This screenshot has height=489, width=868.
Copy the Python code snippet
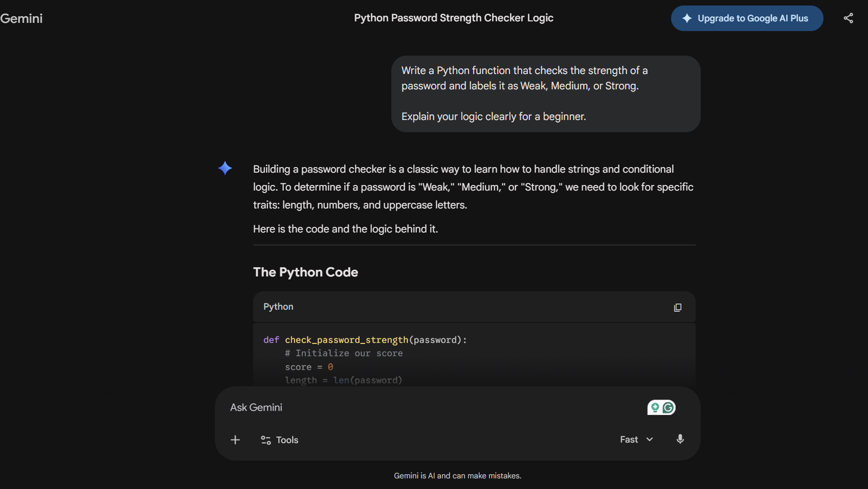[678, 307]
